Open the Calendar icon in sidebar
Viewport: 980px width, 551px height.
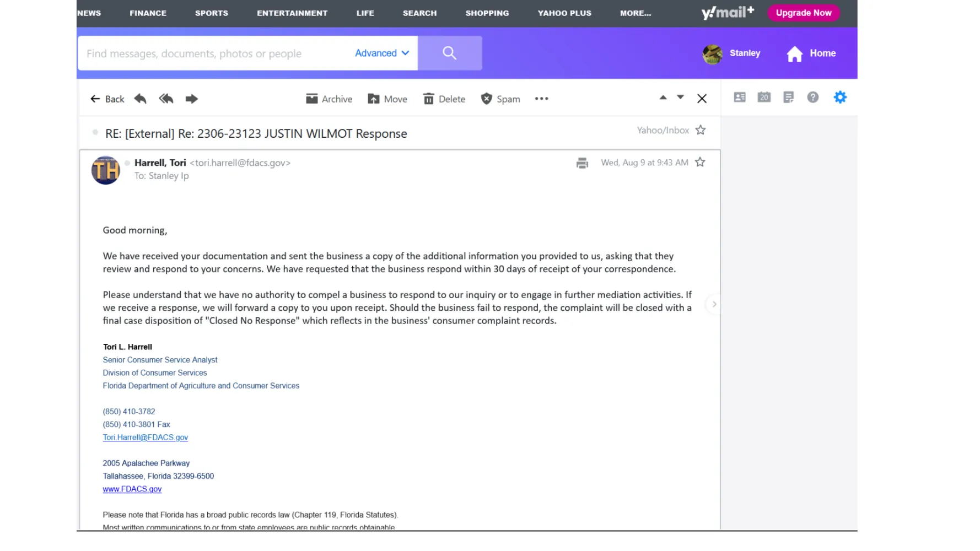(764, 98)
